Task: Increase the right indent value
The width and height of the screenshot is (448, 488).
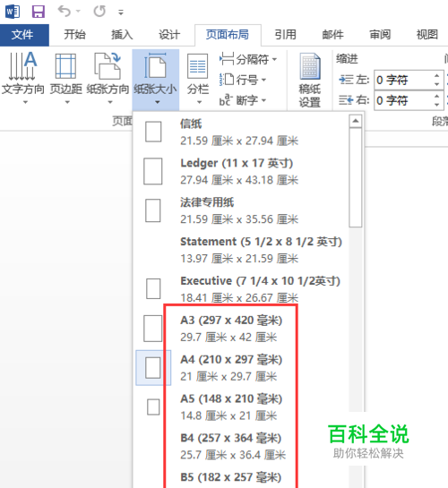Action: 436,96
